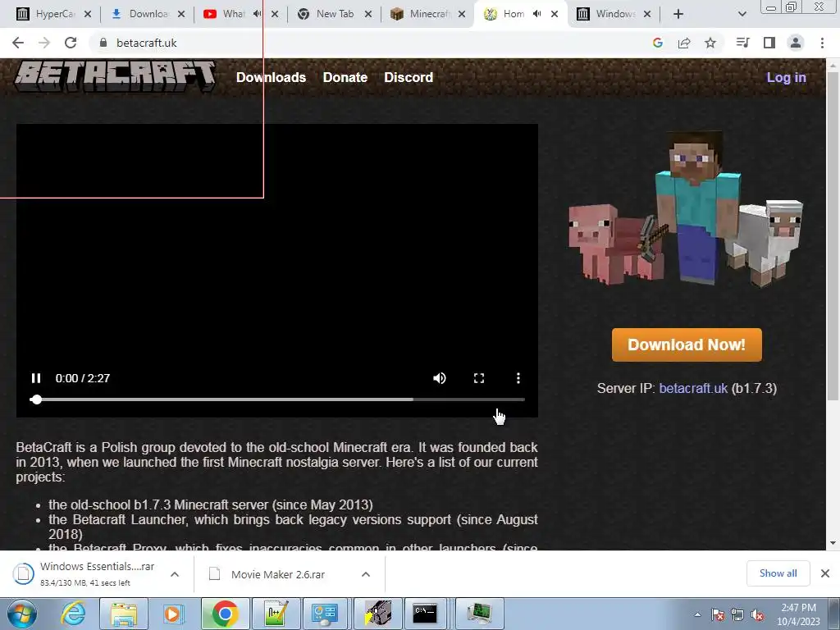Enter video fullscreen mode
Screen dimensions: 840x630
point(479,378)
